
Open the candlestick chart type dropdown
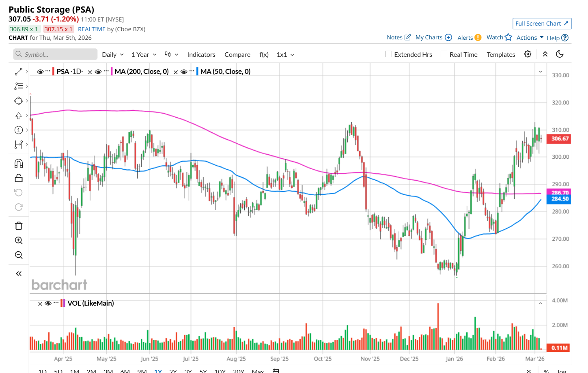point(171,54)
